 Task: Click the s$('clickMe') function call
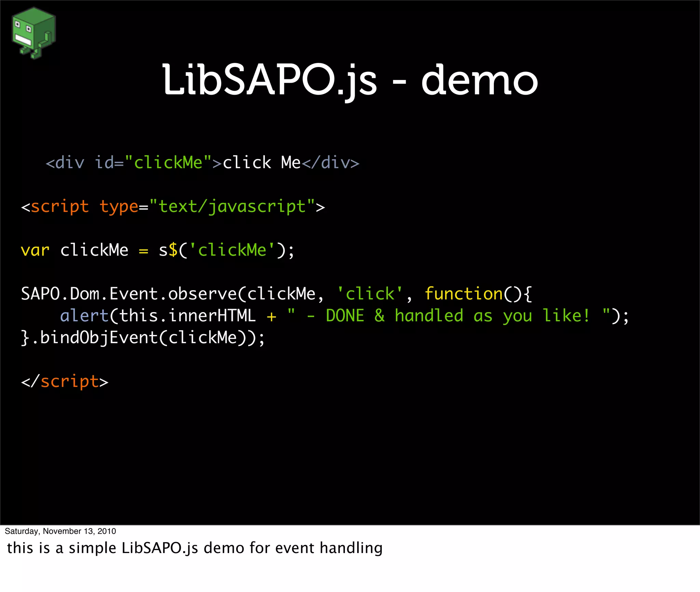(226, 251)
